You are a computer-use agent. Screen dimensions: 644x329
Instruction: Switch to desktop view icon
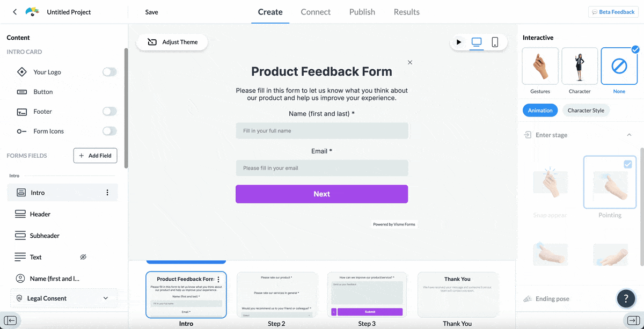pyautogui.click(x=477, y=42)
